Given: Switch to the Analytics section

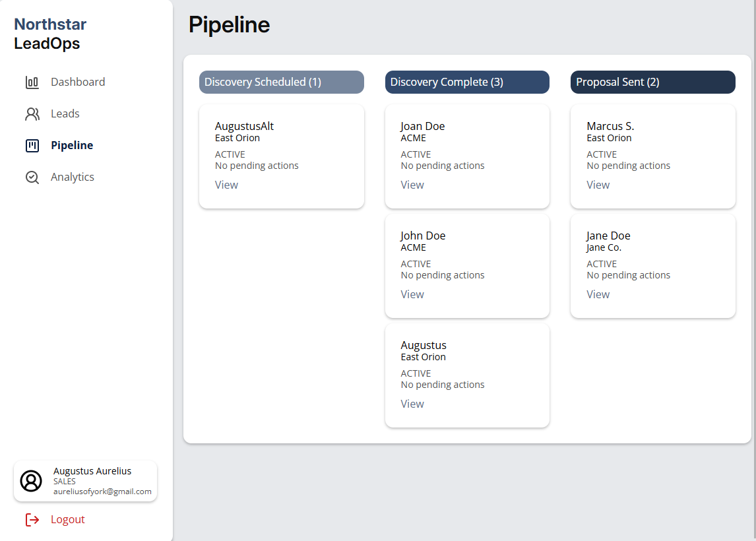Looking at the screenshot, I should (x=72, y=177).
